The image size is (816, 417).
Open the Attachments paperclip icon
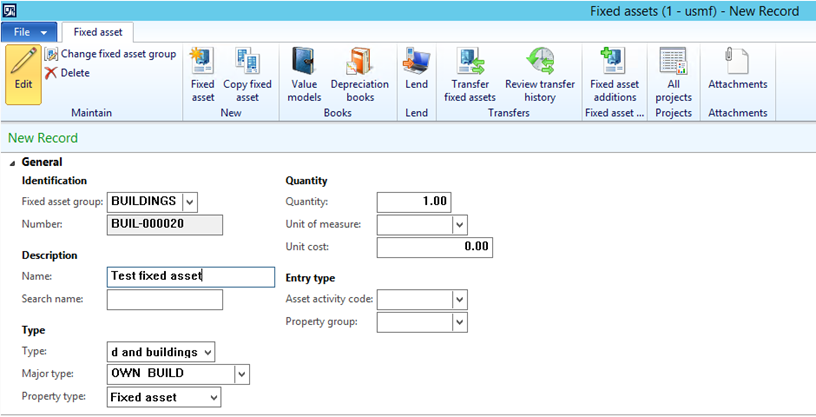[737, 62]
